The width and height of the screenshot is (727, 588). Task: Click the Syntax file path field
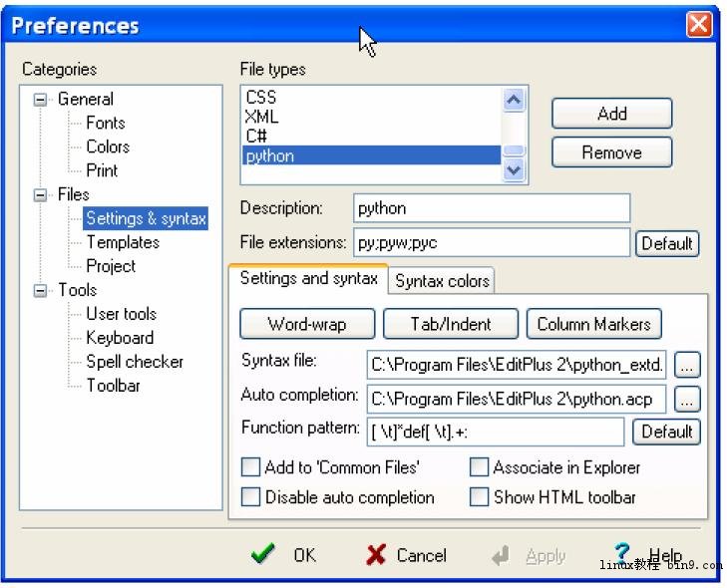(x=517, y=365)
